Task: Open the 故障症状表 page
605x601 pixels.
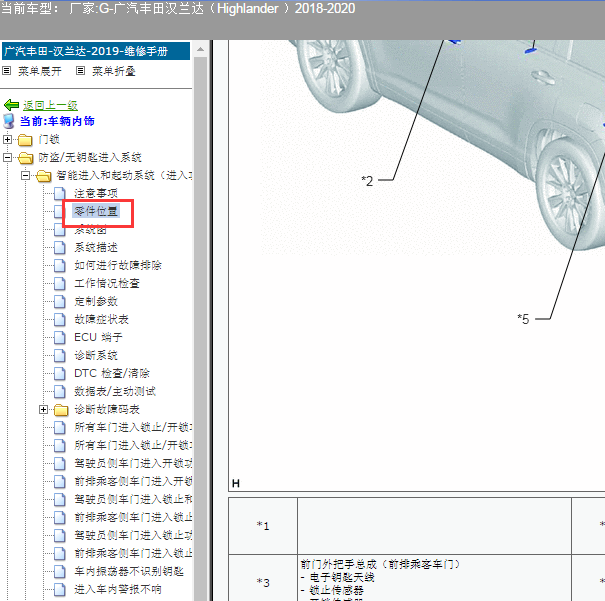Action: (x=101, y=319)
